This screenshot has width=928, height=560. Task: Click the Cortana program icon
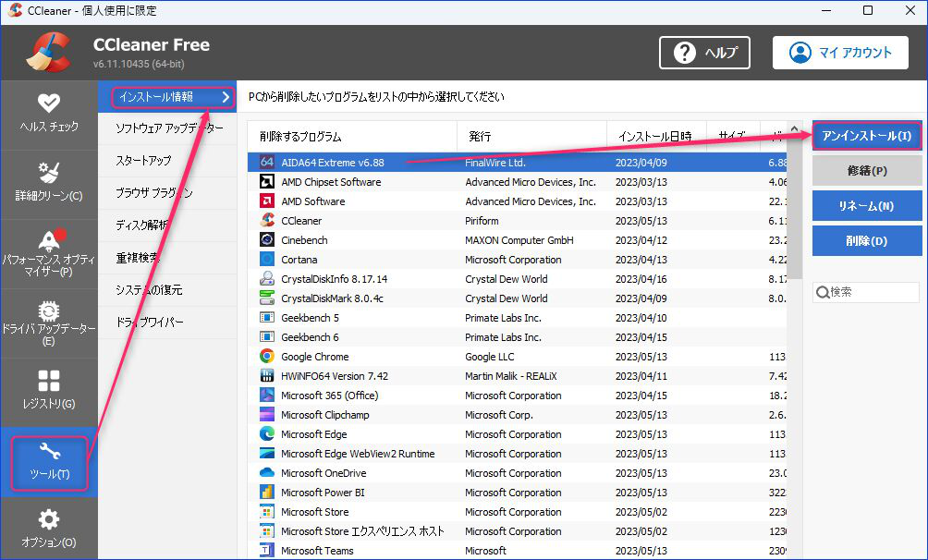point(267,260)
